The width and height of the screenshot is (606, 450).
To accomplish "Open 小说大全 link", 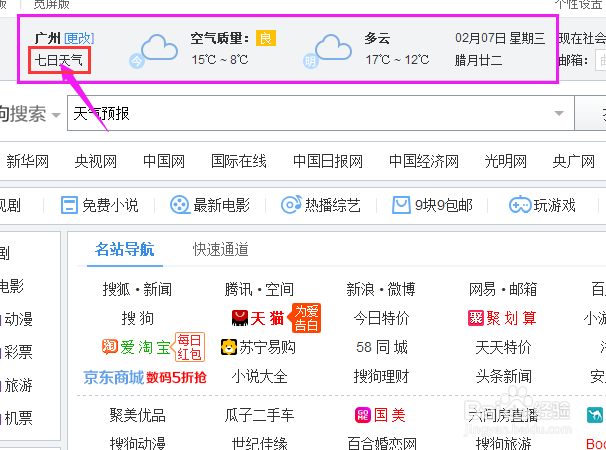I will click(259, 376).
